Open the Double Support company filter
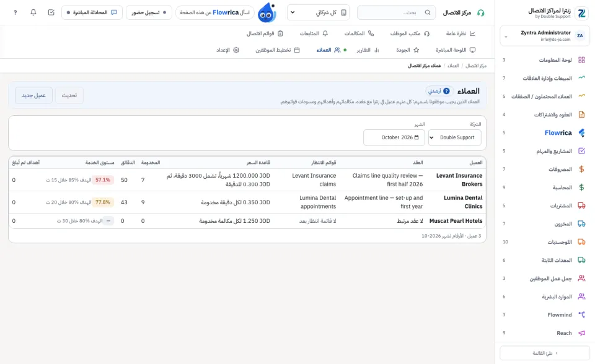 [x=454, y=137]
